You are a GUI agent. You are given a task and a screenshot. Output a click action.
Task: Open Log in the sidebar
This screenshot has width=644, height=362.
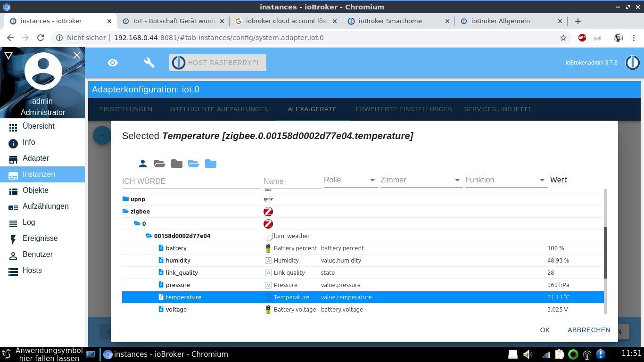click(42, 222)
